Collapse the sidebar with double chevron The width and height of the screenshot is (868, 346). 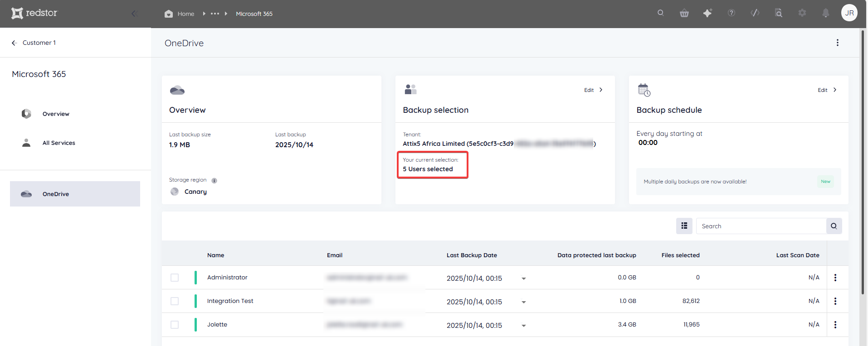coord(134,14)
